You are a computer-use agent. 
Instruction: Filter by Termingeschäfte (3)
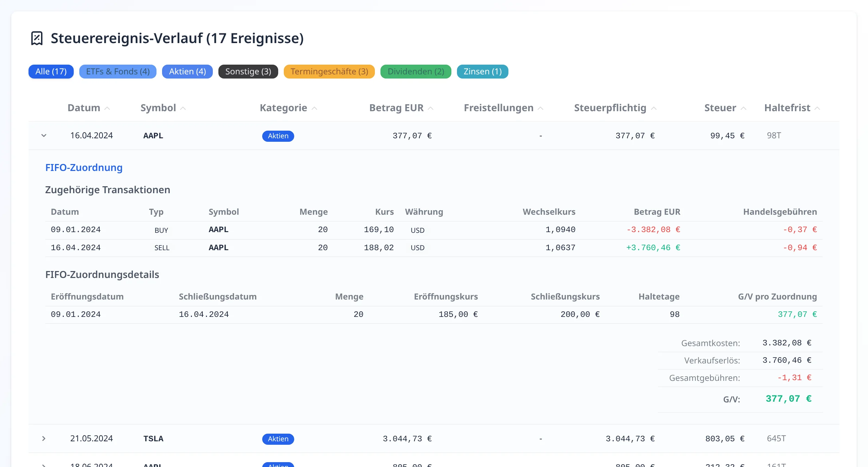pyautogui.click(x=329, y=72)
